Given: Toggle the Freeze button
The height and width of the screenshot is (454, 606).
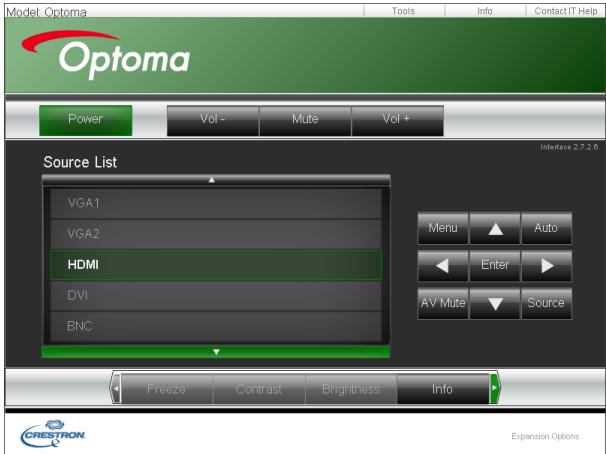Looking at the screenshot, I should (167, 389).
